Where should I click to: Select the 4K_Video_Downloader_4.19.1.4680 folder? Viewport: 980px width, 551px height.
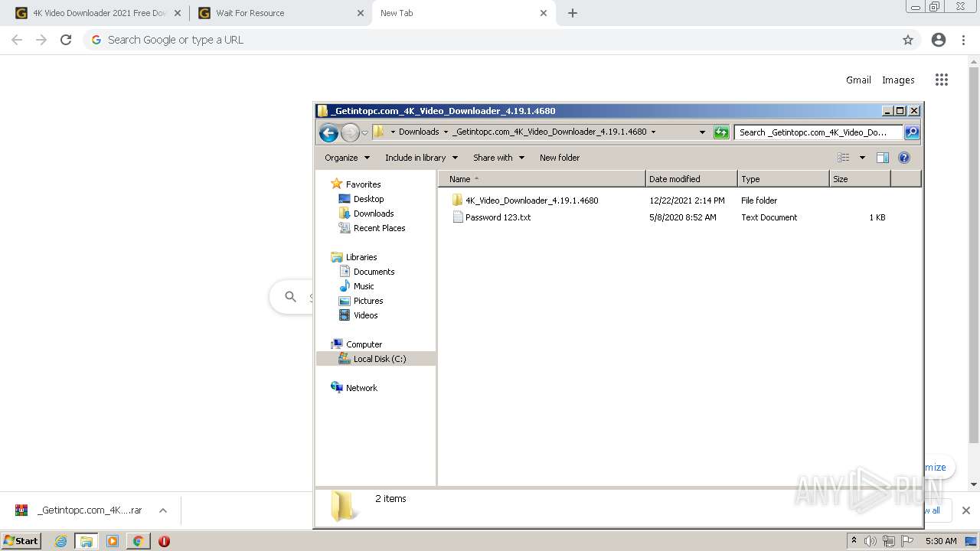(x=531, y=201)
